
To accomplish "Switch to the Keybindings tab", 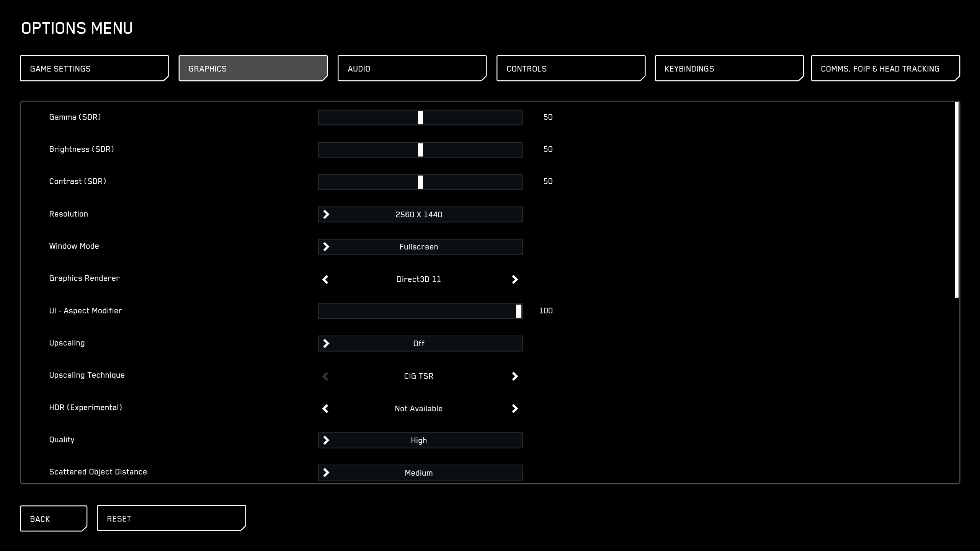I will coord(728,68).
